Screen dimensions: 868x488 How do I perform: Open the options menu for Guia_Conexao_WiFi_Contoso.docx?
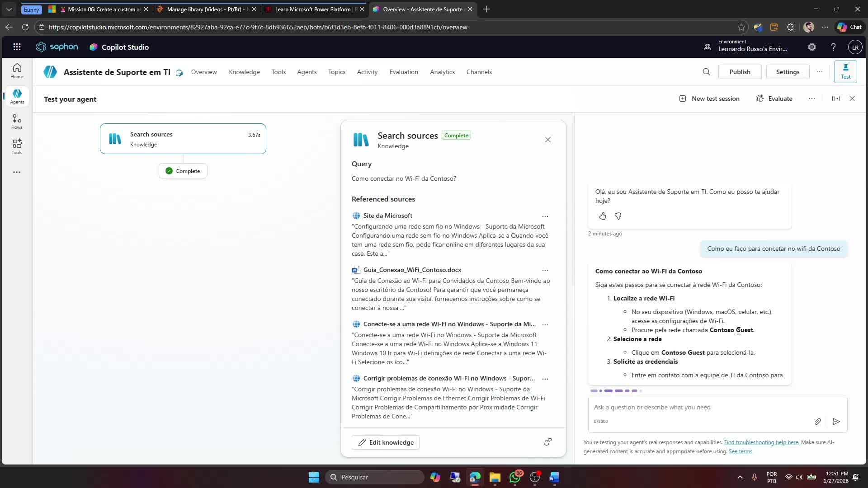coord(545,270)
